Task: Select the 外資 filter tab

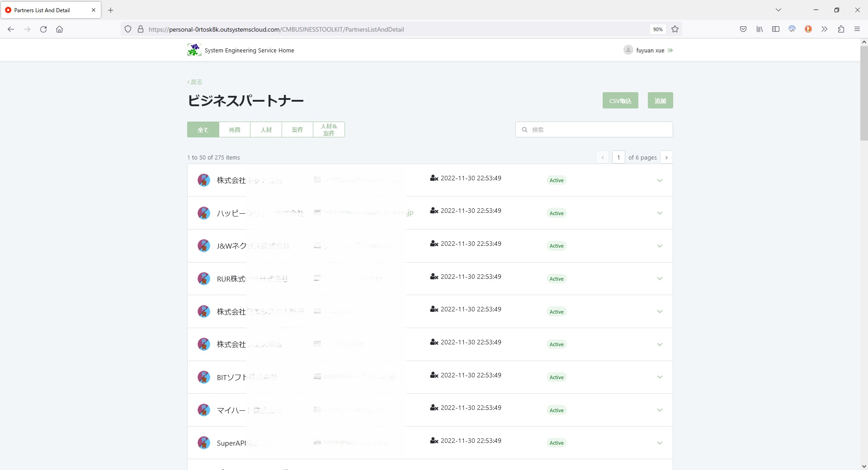Action: 235,129
